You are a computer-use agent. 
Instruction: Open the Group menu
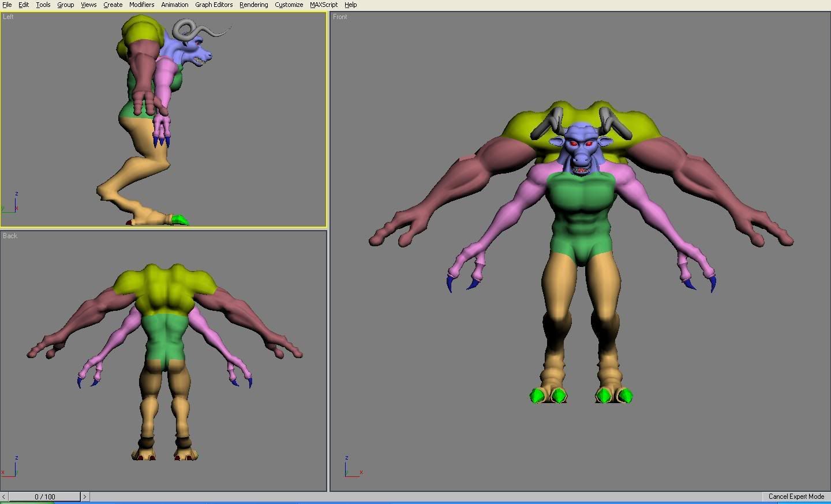(x=65, y=5)
